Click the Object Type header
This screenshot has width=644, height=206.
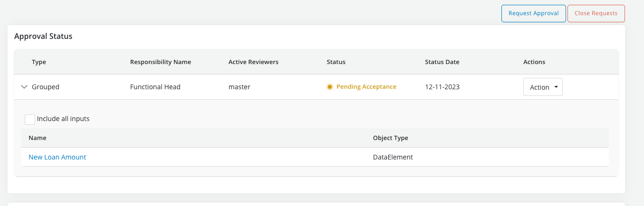tap(390, 138)
